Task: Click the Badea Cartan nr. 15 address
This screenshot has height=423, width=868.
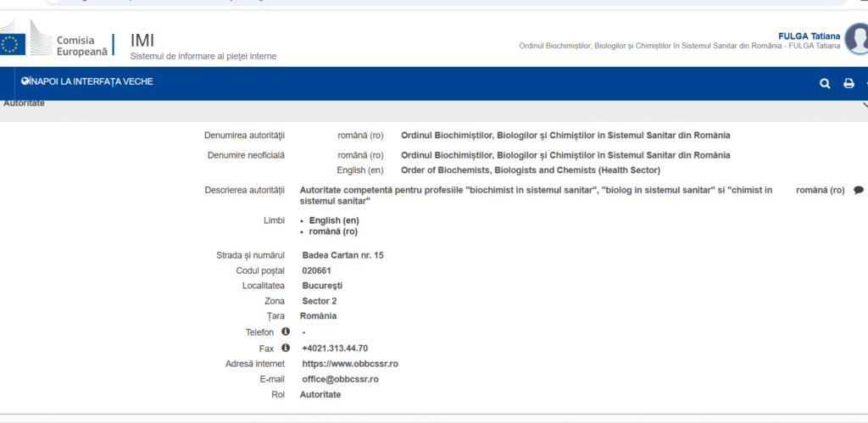Action: click(342, 255)
